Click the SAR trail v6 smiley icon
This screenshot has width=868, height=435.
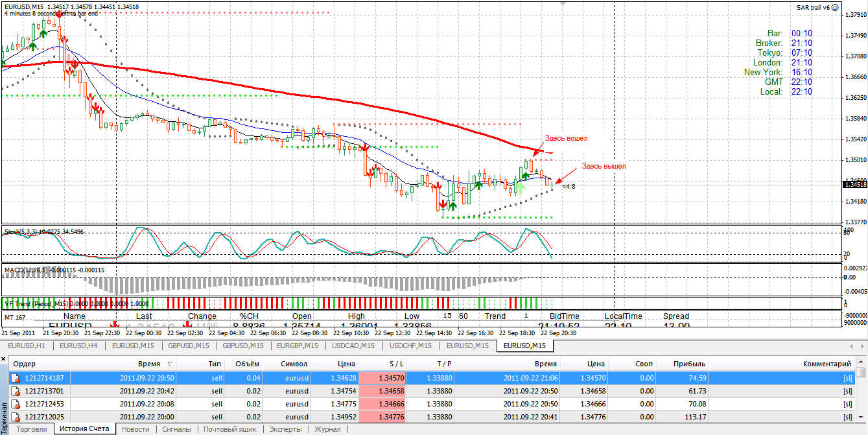(x=835, y=8)
